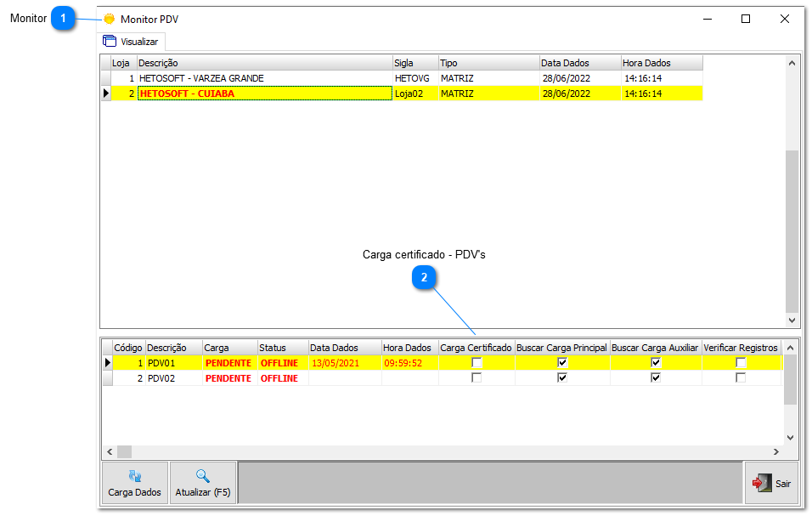Viewport: 812px width, 516px height.
Task: Click the Carga Dados button icon
Action: (134, 477)
